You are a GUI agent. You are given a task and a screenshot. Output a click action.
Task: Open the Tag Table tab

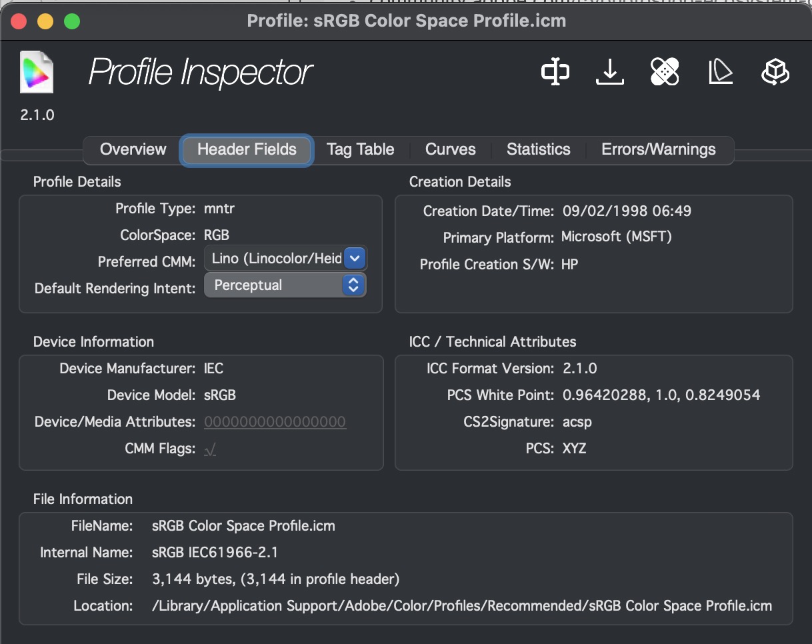tap(361, 149)
